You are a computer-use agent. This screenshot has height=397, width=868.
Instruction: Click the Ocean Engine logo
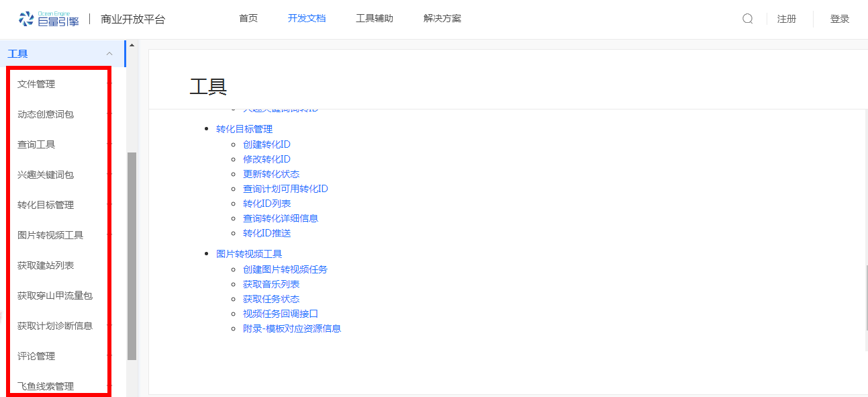pos(49,19)
